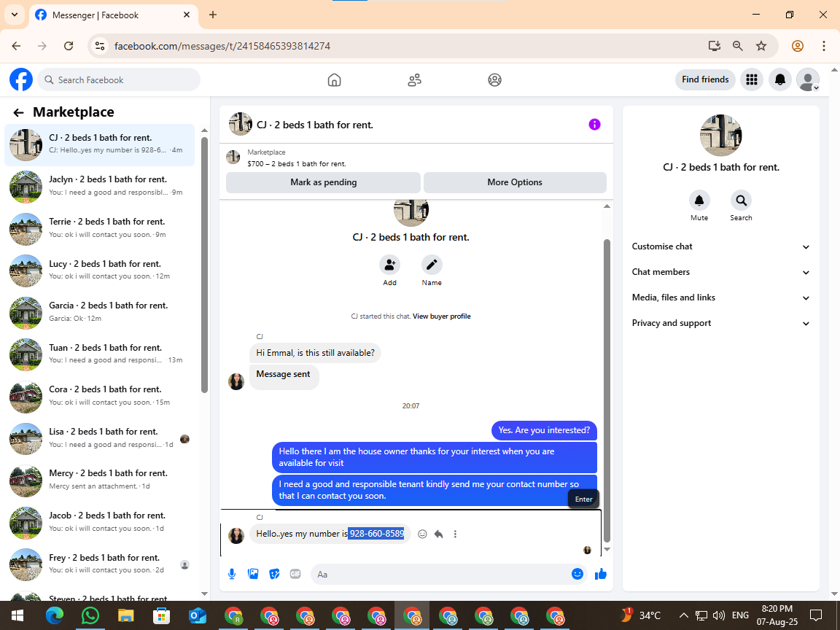The height and width of the screenshot is (630, 840).
Task: Go to the Home feed icon
Action: pyautogui.click(x=334, y=79)
